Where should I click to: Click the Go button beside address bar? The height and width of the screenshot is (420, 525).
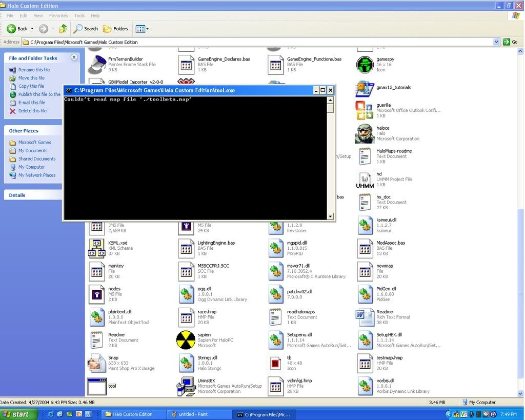(x=511, y=42)
